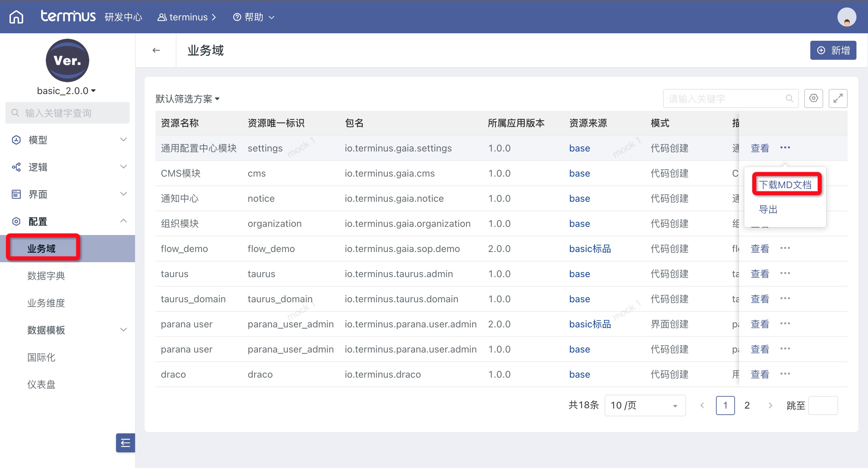
Task: Click the fullscreen expand icon
Action: [838, 98]
